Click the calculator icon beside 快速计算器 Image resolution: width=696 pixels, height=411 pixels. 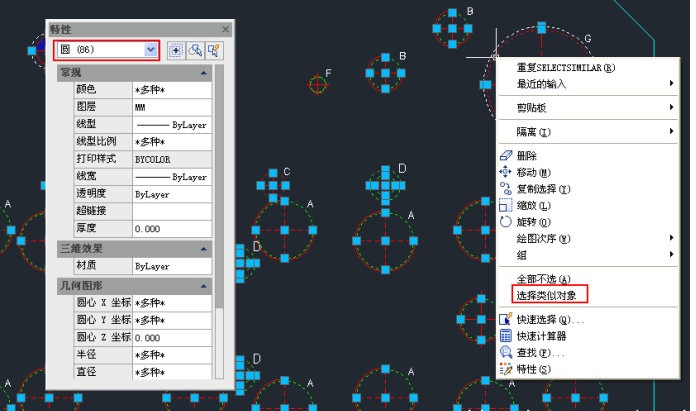pyautogui.click(x=506, y=336)
